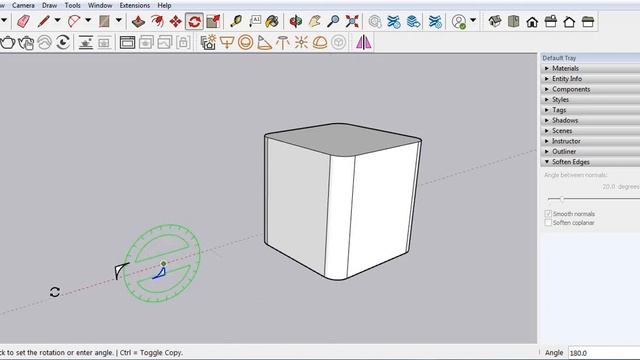Click the V-Ray show frame buffer icon
Image resolution: width=640 pixels, height=360 pixels.
[x=127, y=42]
